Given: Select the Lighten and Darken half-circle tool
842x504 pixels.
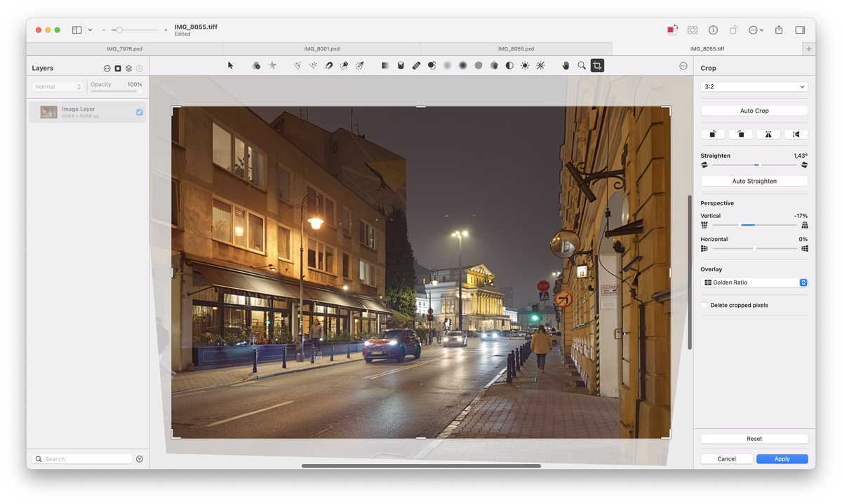Looking at the screenshot, I should pyautogui.click(x=509, y=65).
